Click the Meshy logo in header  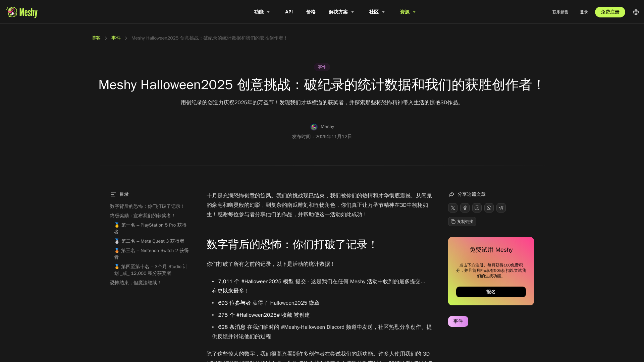(x=22, y=12)
